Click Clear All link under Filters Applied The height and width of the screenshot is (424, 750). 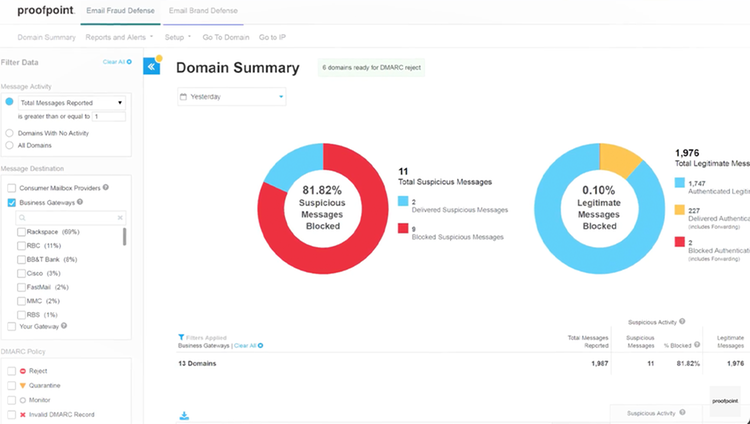point(248,346)
